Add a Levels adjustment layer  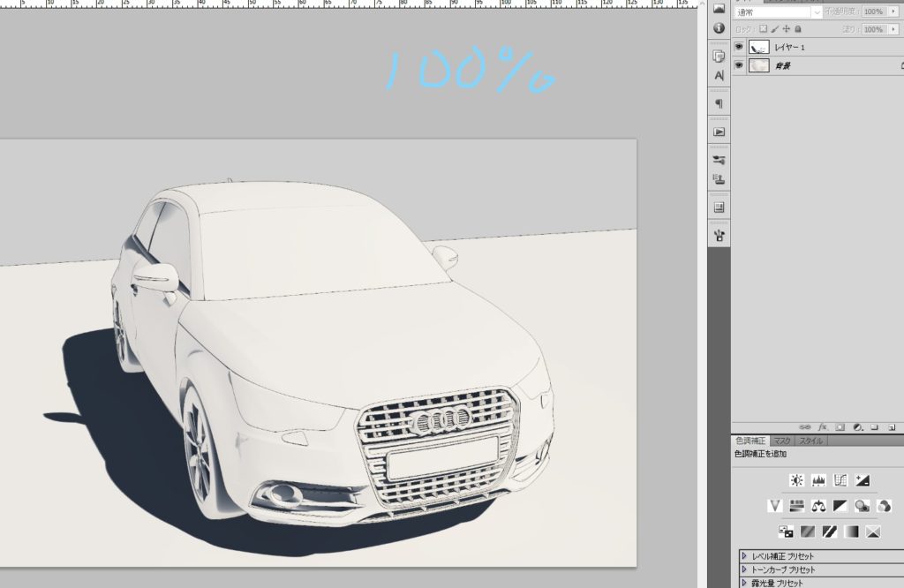818,480
